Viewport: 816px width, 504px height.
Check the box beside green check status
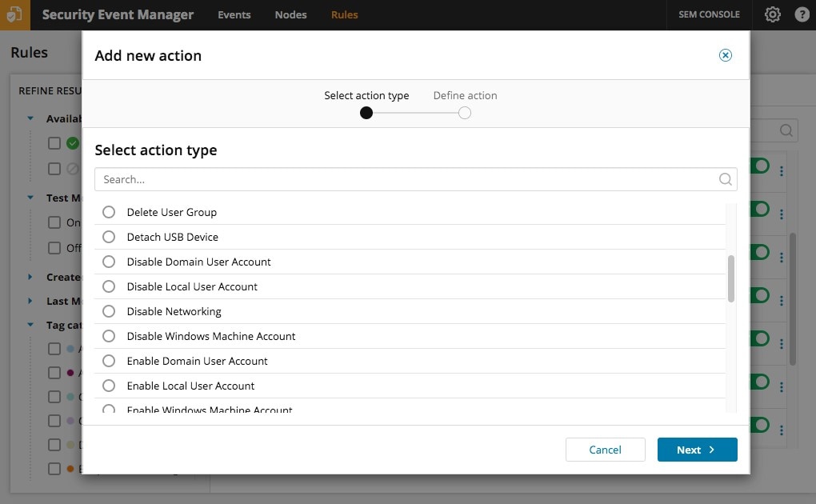54,142
